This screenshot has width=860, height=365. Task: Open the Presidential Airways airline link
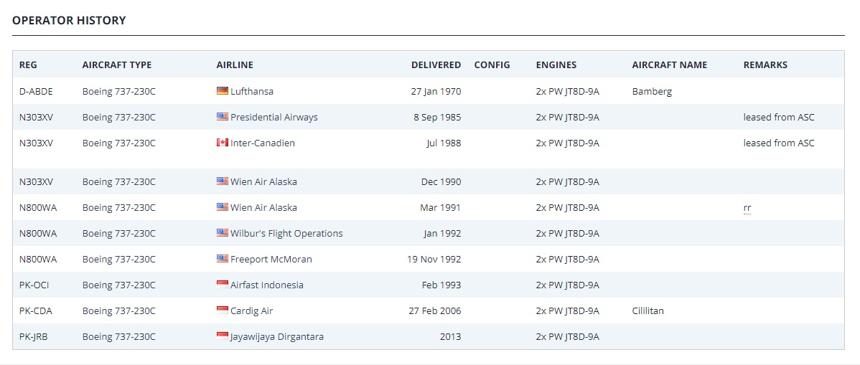274,117
